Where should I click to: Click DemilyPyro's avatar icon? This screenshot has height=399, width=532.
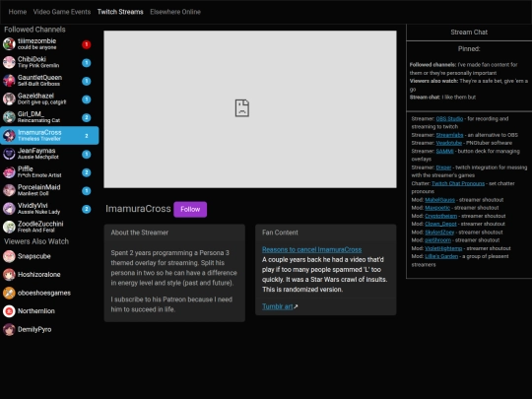coord(9,329)
